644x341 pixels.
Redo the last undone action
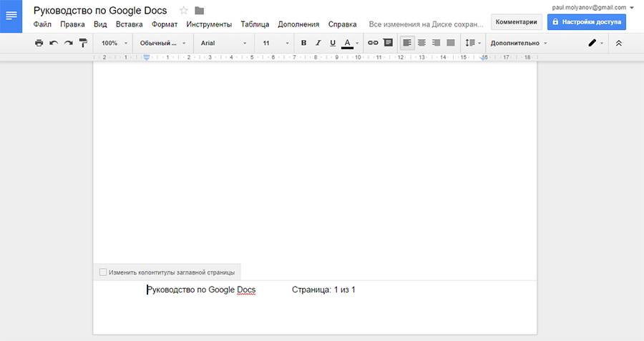[68, 43]
